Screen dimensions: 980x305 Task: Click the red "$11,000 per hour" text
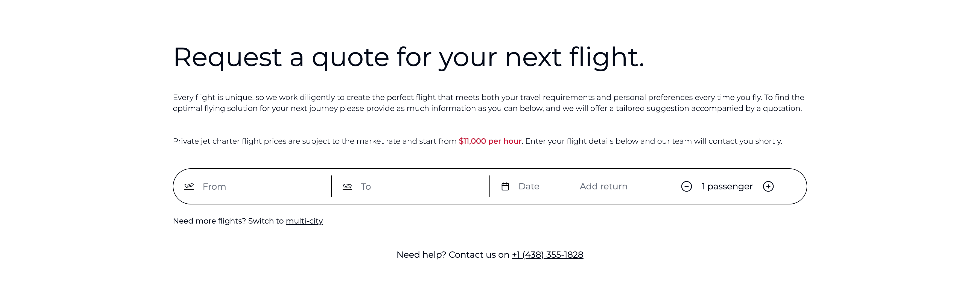(490, 141)
